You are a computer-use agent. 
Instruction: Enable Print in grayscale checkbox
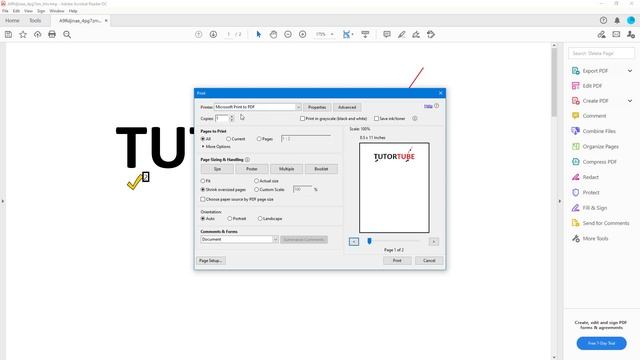(x=302, y=119)
